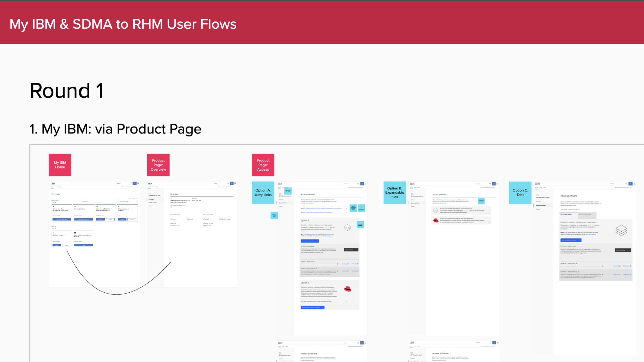The height and width of the screenshot is (362, 644).
Task: Click the user avatar icon in Option B wireframe
Action: [x=494, y=184]
